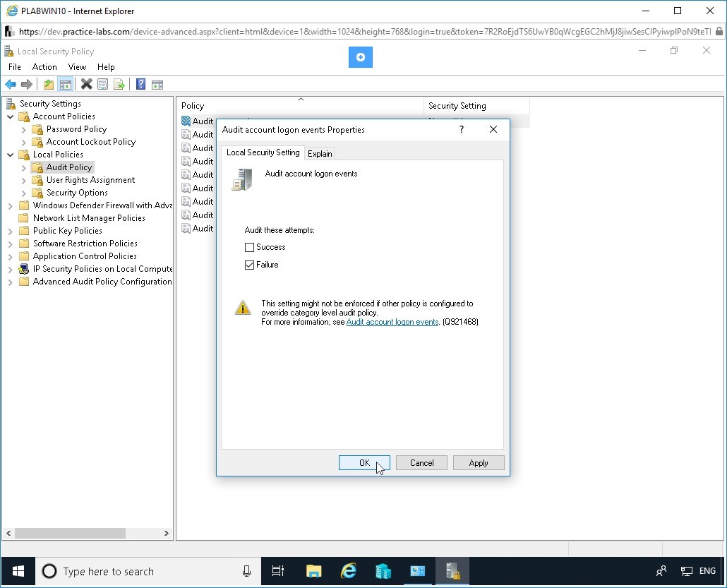Click the Local Security Policy taskbar icon

tap(452, 571)
